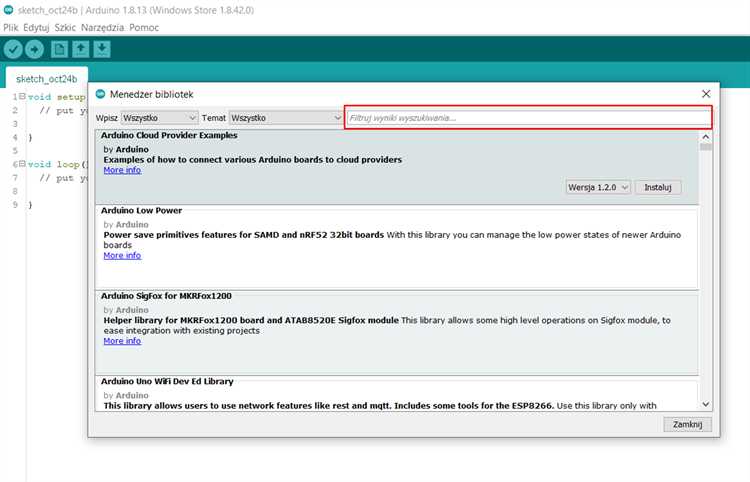Click the Instaluj button
750x482 pixels.
[x=658, y=187]
